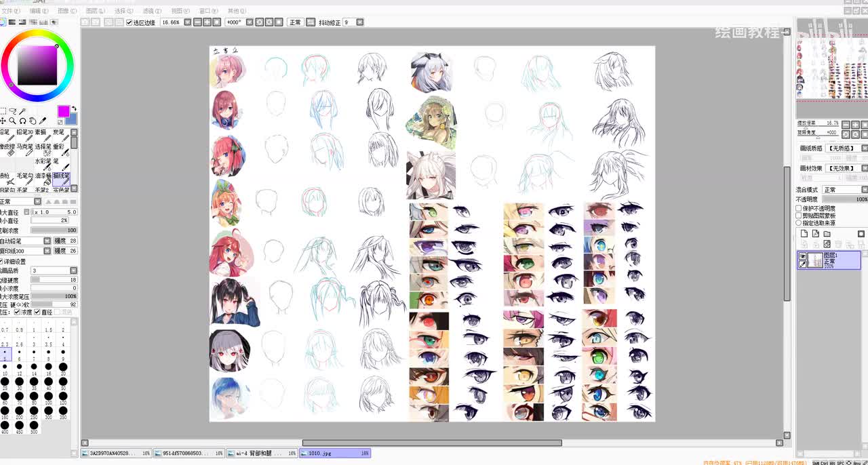Create a new linework layer
The height and width of the screenshot is (465, 868).
pos(816,234)
